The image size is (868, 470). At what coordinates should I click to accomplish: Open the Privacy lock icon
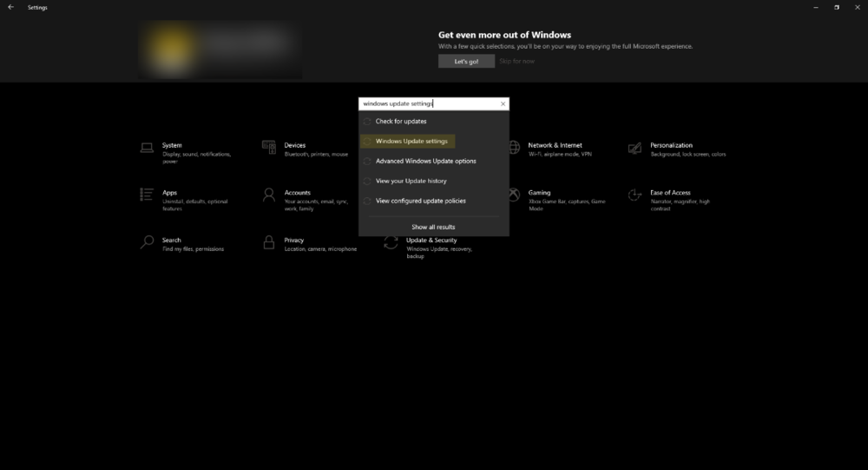pos(269,243)
